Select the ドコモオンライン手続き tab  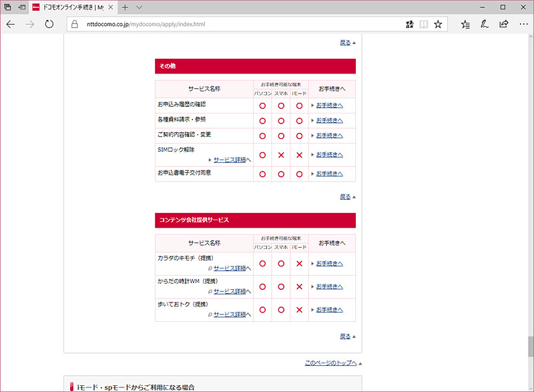pos(73,7)
